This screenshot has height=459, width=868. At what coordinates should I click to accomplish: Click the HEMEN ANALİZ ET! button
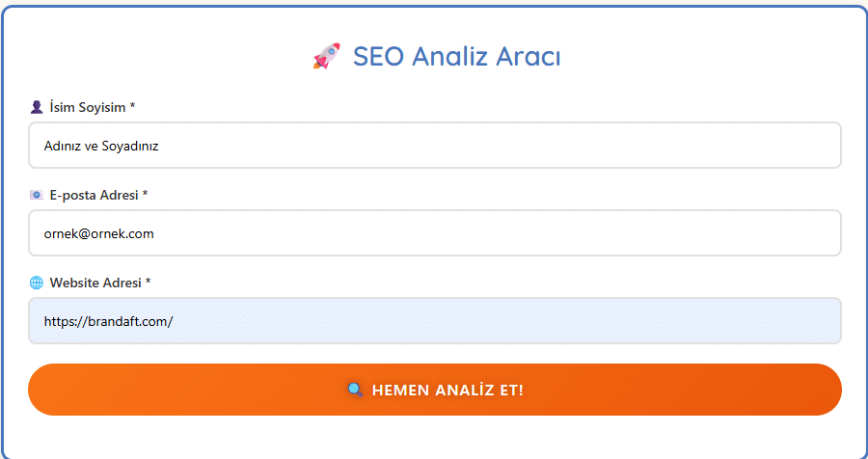[x=435, y=390]
